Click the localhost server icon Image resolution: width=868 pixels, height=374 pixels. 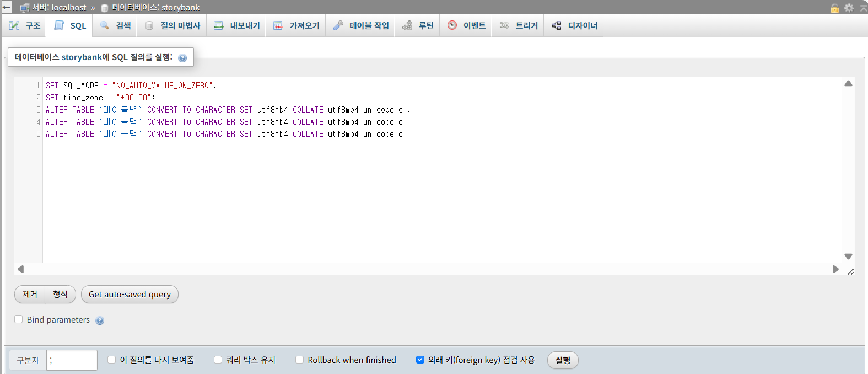(24, 8)
